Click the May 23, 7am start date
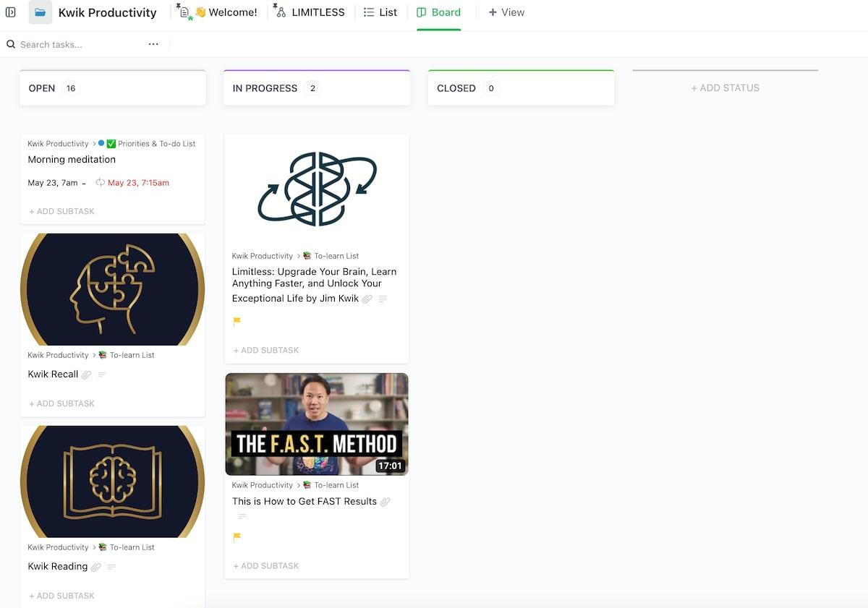 [x=53, y=183]
